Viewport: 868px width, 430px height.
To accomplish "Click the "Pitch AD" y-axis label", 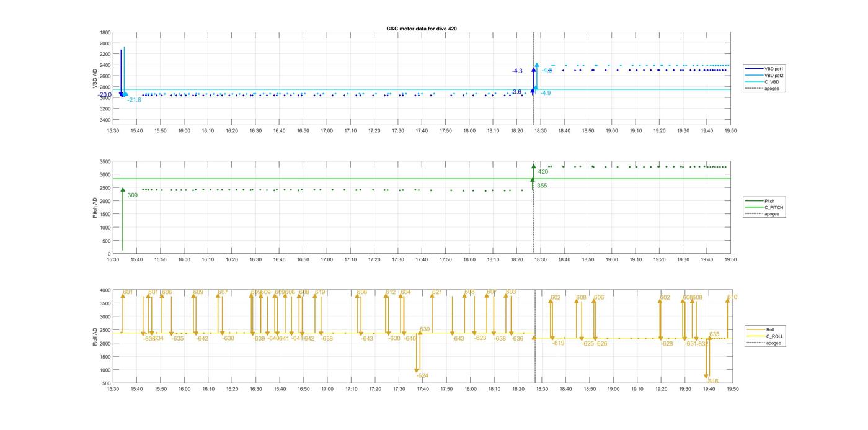I will [x=95, y=208].
